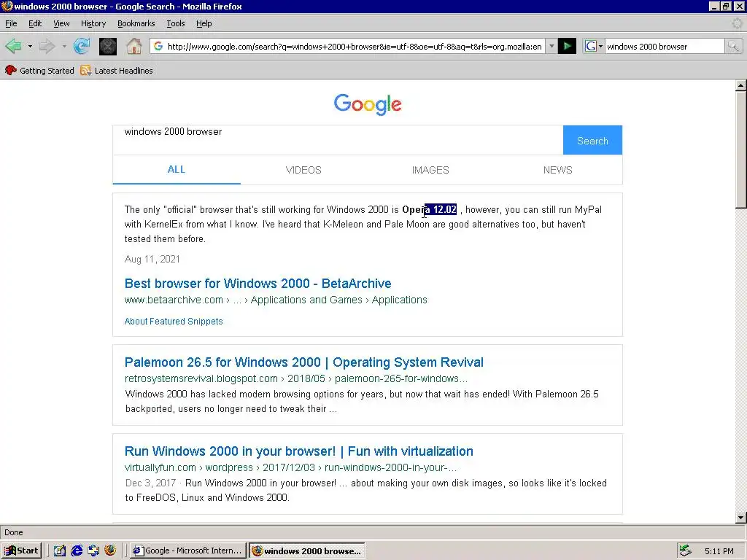Click the network tray icon near the clock
Image resolution: width=747 pixels, height=560 pixels.
point(685,551)
